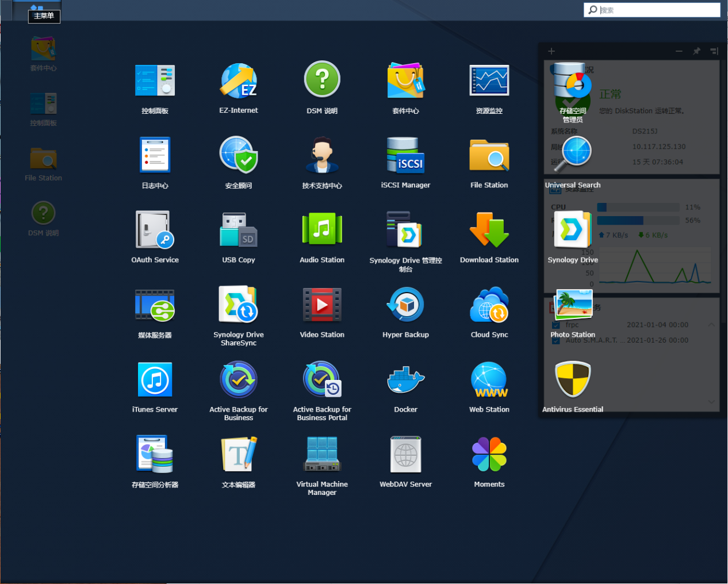Open Cloud Sync
This screenshot has height=584, width=728.
[x=489, y=306]
